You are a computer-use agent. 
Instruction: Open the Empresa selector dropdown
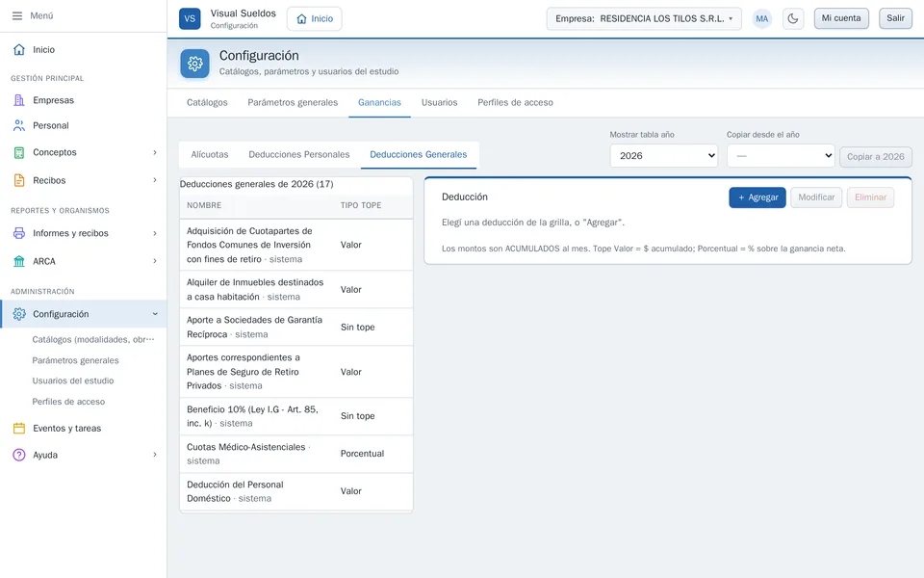click(x=644, y=18)
